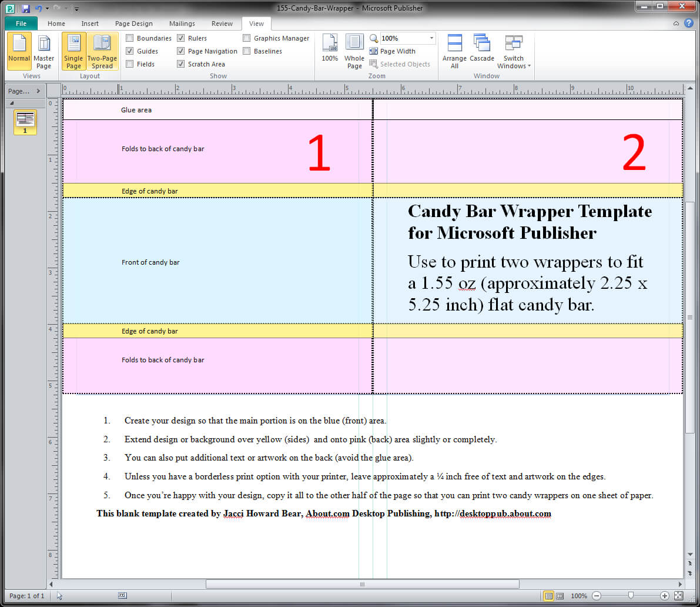Open the Page Design tab
This screenshot has width=700, height=607.
[x=133, y=24]
